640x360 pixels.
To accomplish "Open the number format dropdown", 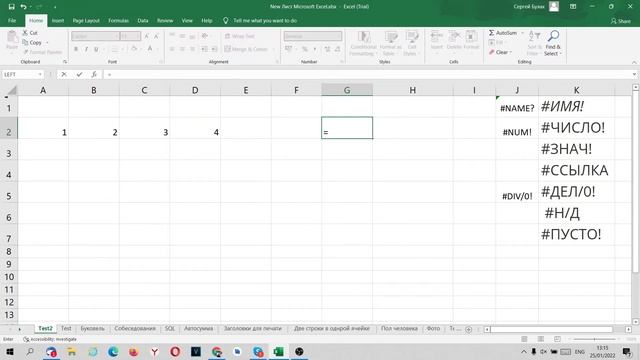I will pos(339,36).
